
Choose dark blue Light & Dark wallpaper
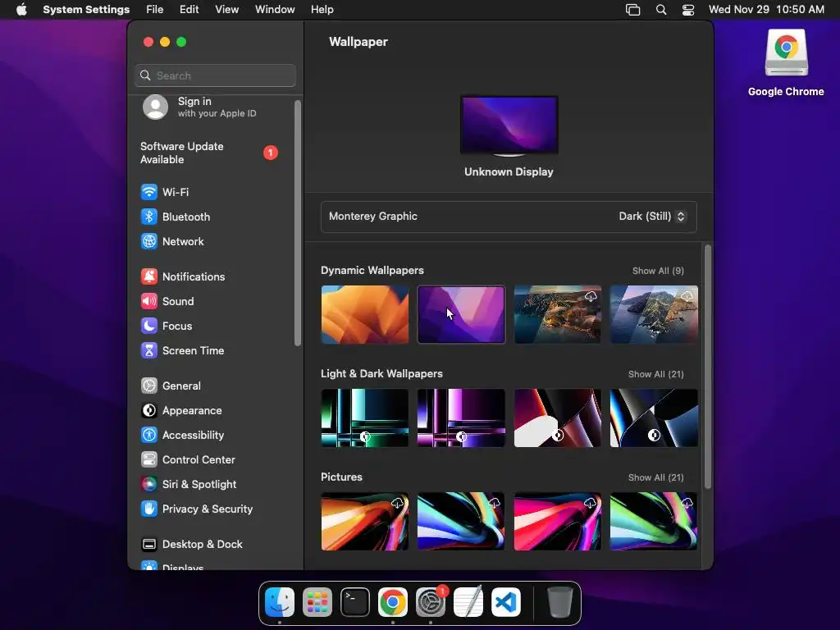(654, 418)
